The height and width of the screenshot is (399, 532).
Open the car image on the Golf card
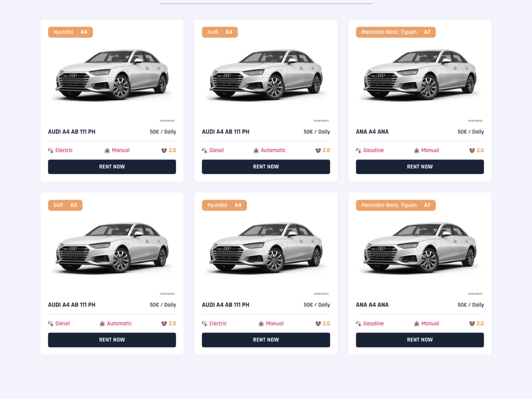click(112, 247)
